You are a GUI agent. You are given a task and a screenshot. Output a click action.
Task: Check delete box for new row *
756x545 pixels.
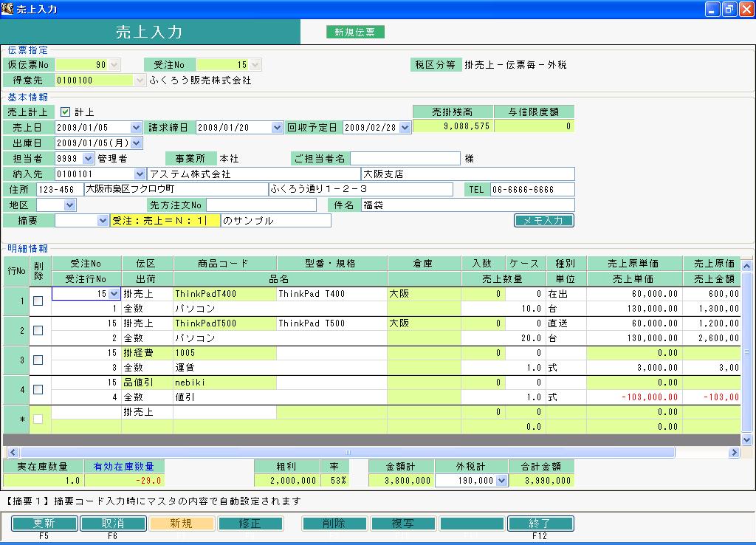coord(38,419)
